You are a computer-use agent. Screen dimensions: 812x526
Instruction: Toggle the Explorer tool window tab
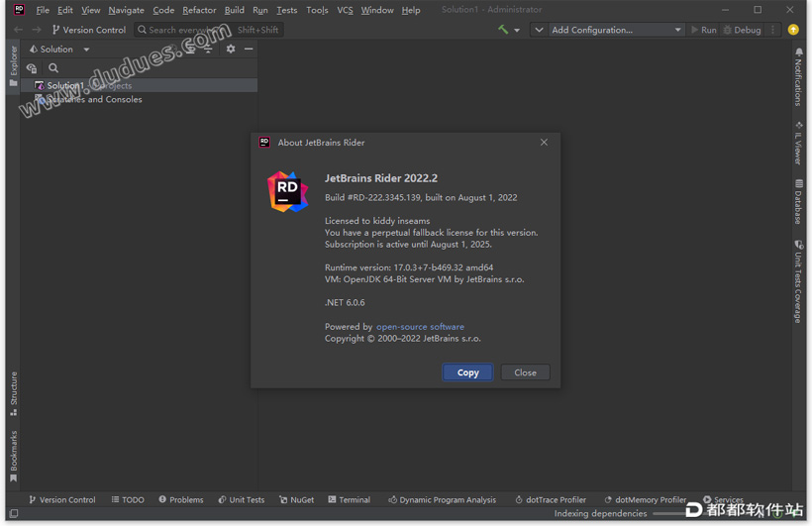pyautogui.click(x=14, y=65)
